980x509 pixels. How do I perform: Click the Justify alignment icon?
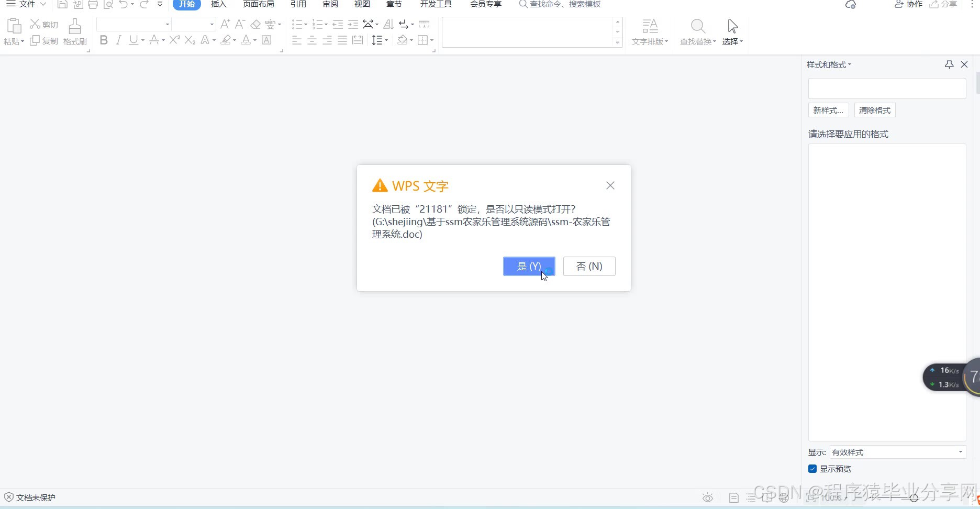tap(342, 40)
